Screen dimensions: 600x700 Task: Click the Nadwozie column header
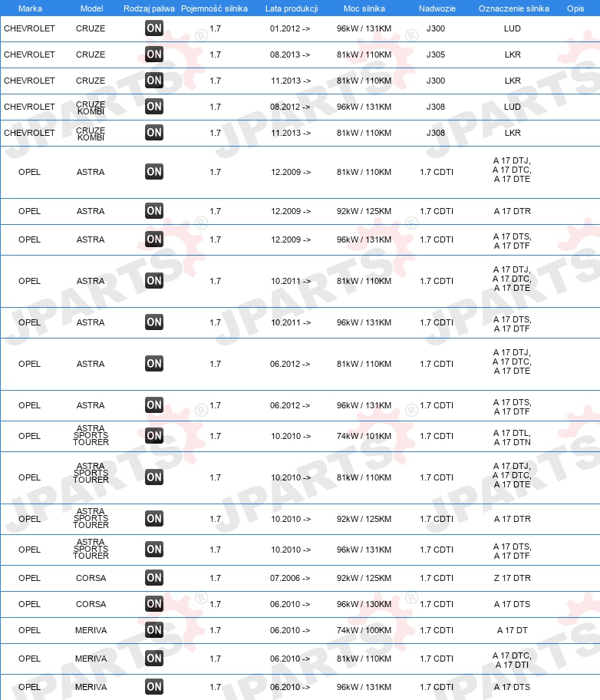pyautogui.click(x=437, y=8)
